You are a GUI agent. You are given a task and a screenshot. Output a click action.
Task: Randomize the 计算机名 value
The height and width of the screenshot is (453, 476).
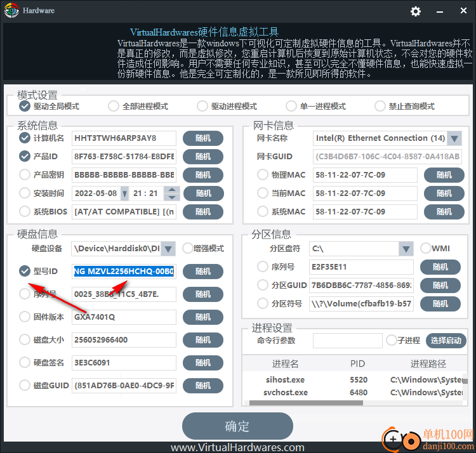click(x=203, y=138)
